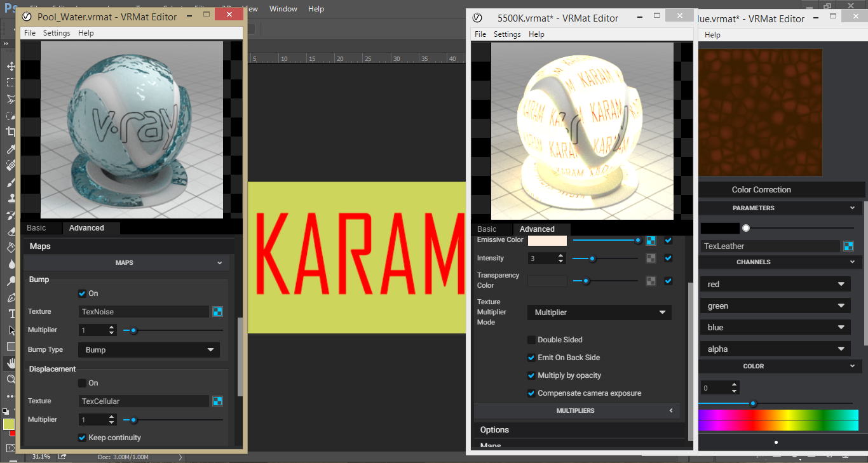Screen dimensions: 868x463
Task: Uncheck Emit On Back Side
Action: pos(531,358)
